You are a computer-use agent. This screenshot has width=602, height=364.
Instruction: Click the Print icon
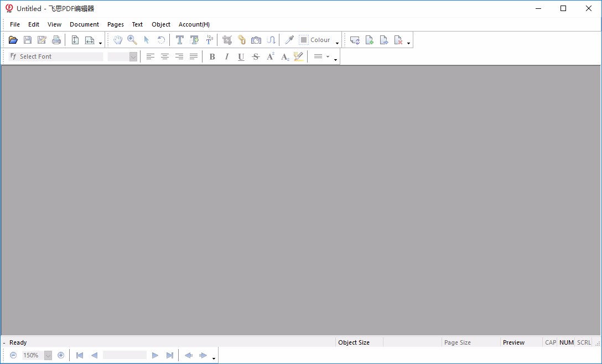pyautogui.click(x=56, y=40)
